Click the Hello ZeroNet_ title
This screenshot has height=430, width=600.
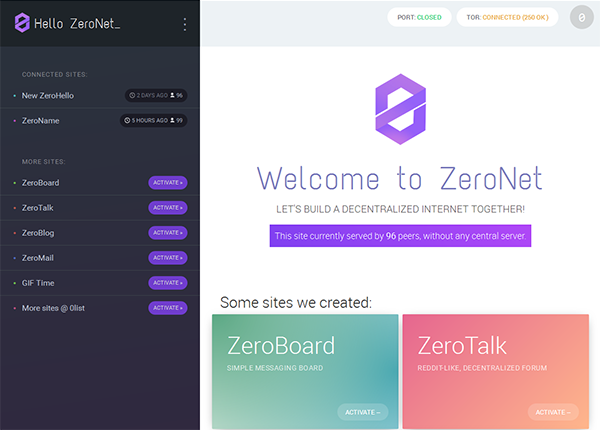[77, 24]
